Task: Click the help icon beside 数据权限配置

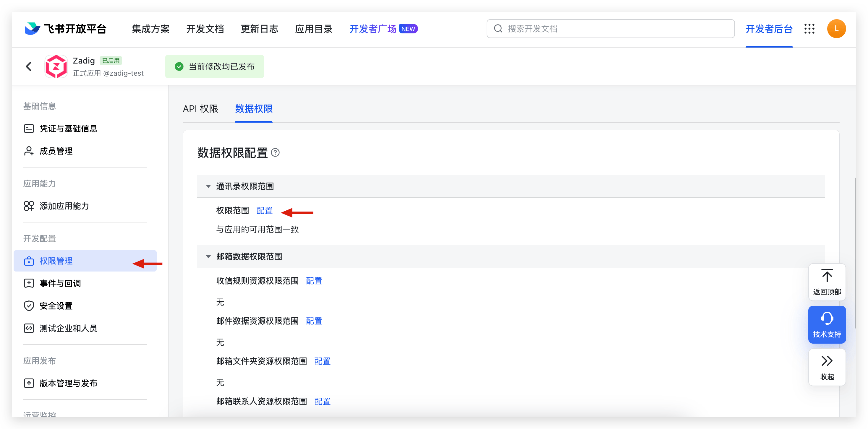Action: pos(275,153)
